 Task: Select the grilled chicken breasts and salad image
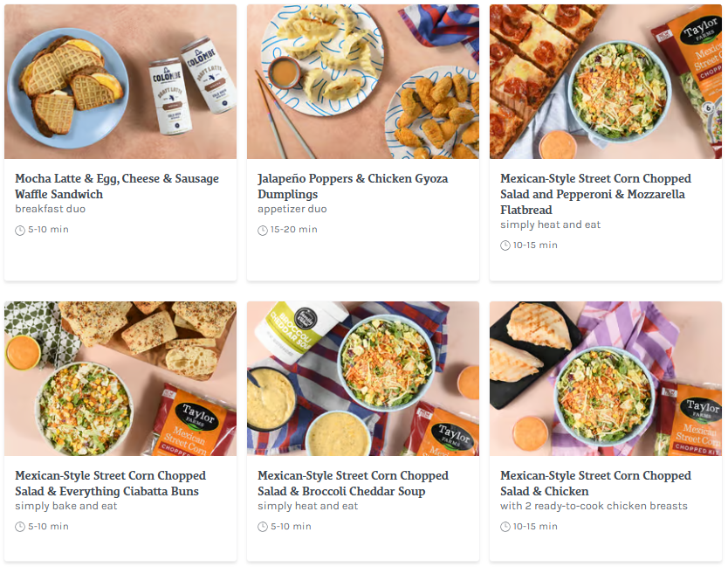(606, 379)
